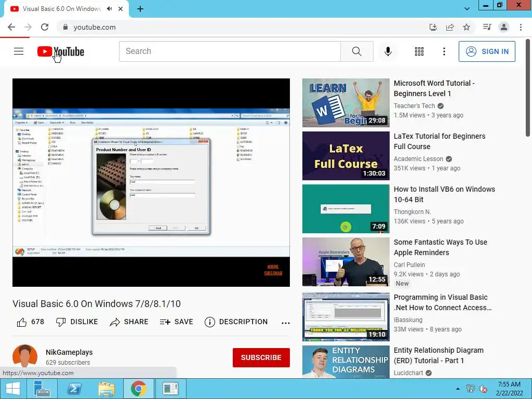The width and height of the screenshot is (532, 399).
Task: Reload the page in Chrome
Action: coord(45,27)
